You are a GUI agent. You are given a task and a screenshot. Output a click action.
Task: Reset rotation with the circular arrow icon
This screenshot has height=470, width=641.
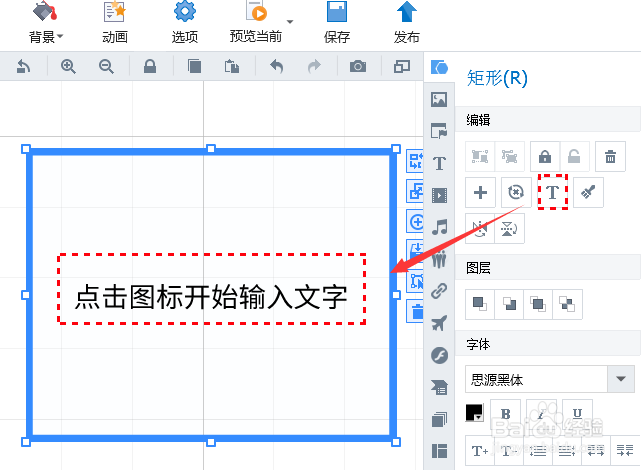(x=516, y=192)
